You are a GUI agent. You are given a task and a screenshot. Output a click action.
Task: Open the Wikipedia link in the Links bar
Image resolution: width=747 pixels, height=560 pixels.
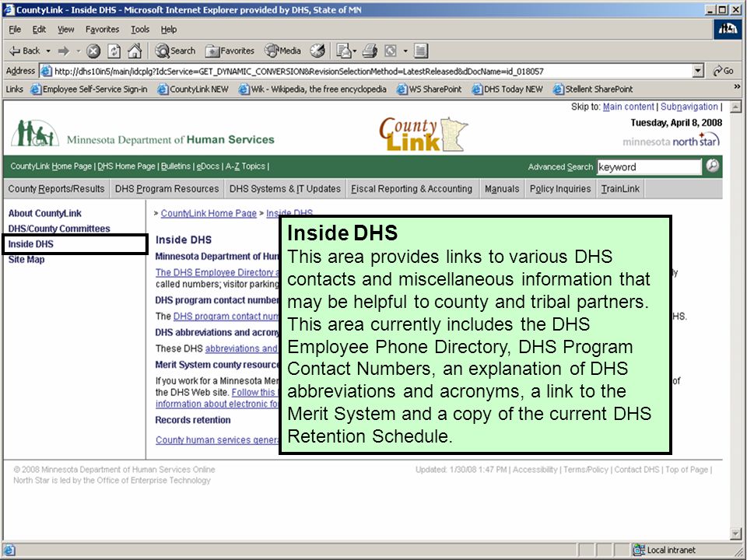pyautogui.click(x=313, y=89)
